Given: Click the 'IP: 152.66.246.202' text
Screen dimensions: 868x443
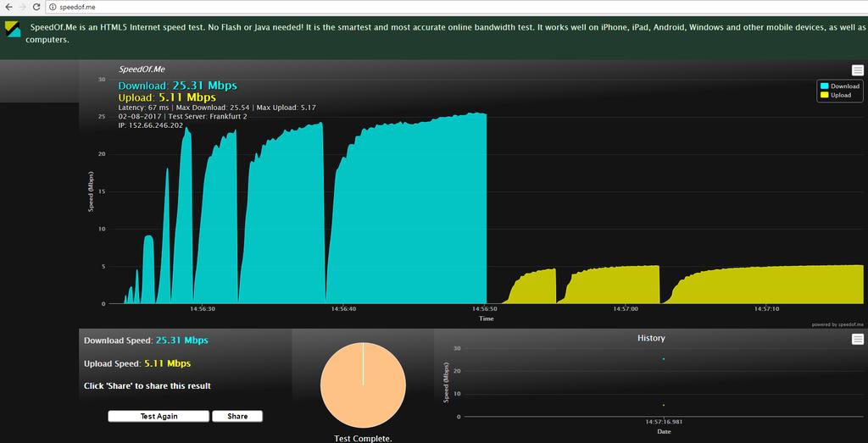Looking at the screenshot, I should (151, 126).
